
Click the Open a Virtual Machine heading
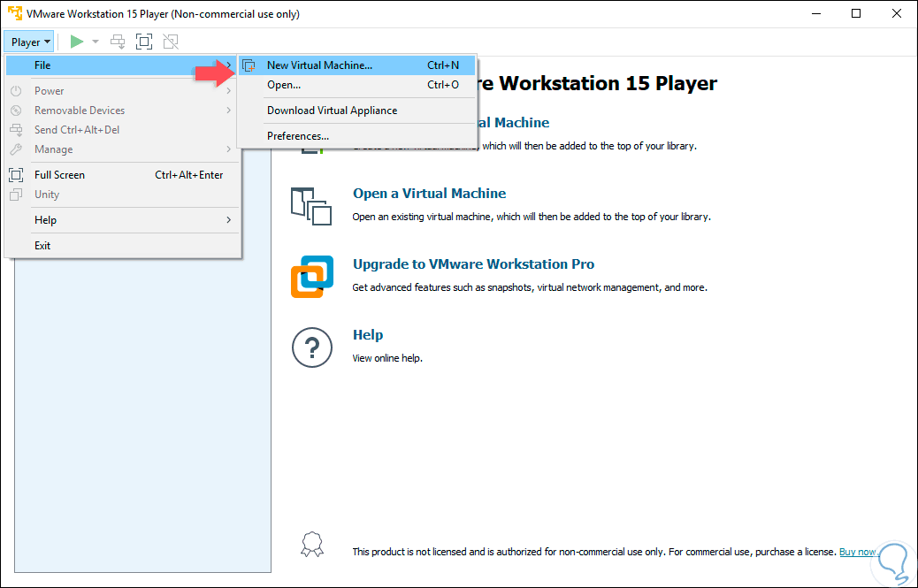pyautogui.click(x=429, y=194)
